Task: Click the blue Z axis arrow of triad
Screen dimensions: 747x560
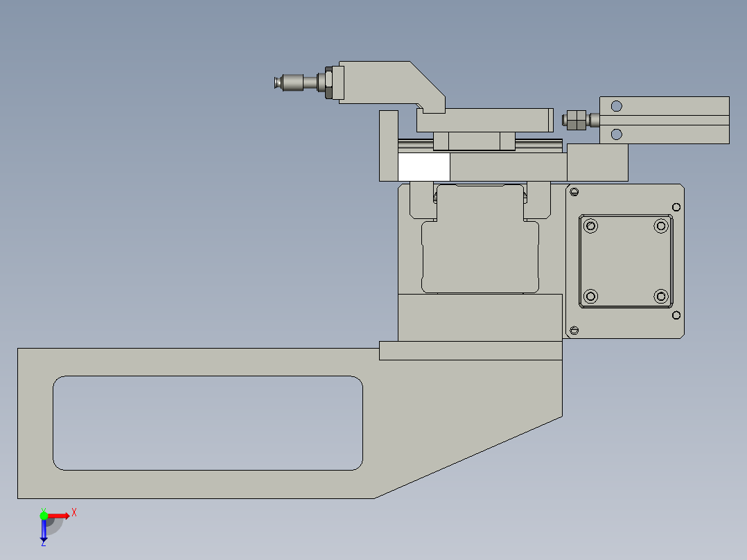Action: (x=44, y=530)
